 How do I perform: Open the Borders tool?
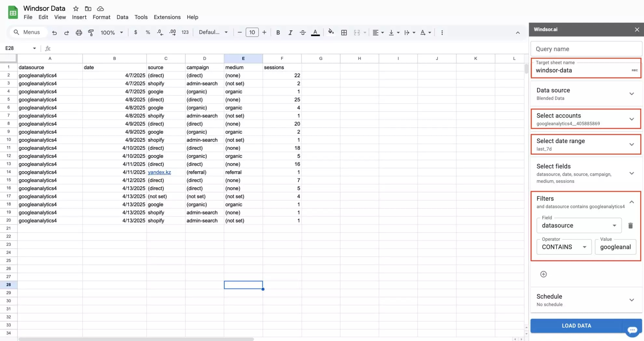(344, 32)
